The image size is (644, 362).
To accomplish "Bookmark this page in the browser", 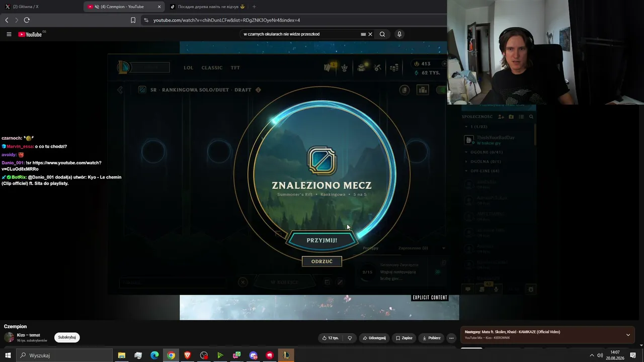I will pyautogui.click(x=133, y=20).
